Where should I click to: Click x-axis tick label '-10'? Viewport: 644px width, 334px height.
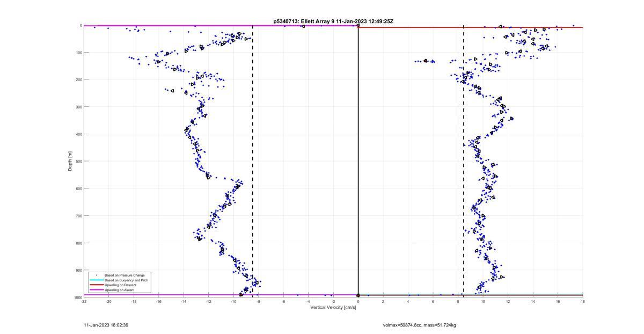[x=233, y=301]
